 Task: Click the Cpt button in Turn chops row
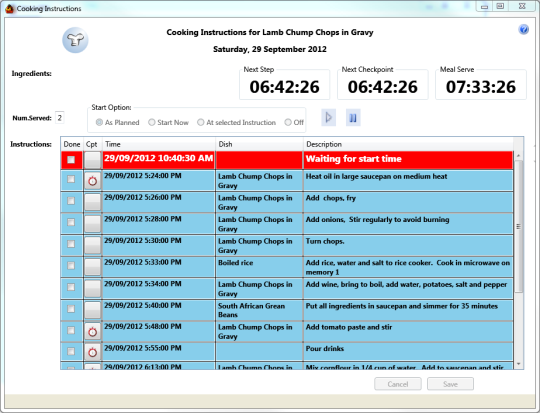(x=93, y=245)
